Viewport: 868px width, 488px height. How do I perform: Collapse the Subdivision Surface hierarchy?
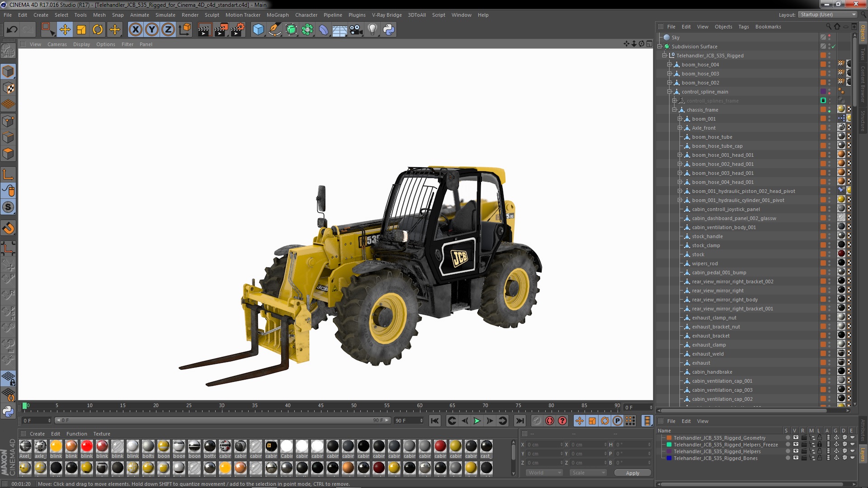(660, 47)
